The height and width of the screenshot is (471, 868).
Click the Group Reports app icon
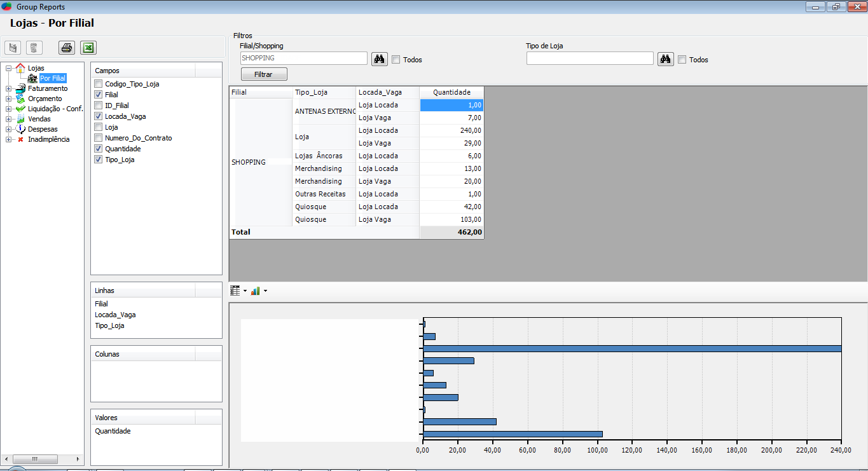click(x=7, y=6)
